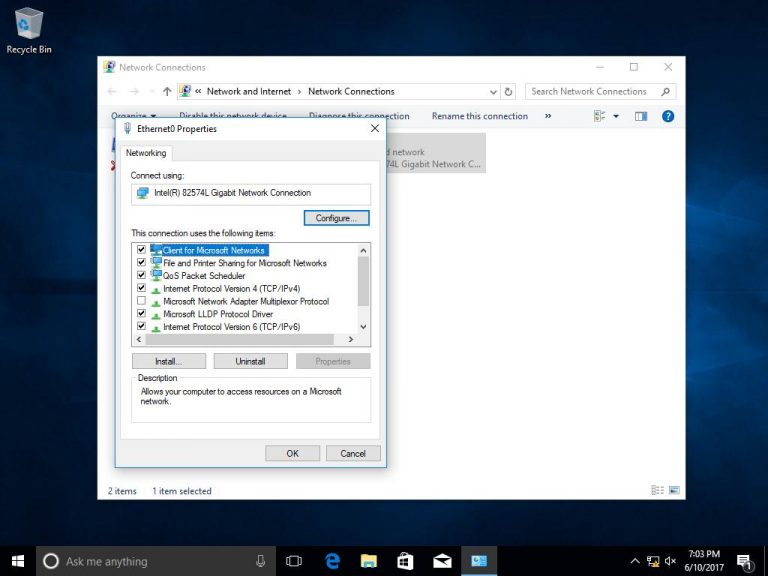The width and height of the screenshot is (768, 576).
Task: Click the Cortana circle icon
Action: pos(51,561)
